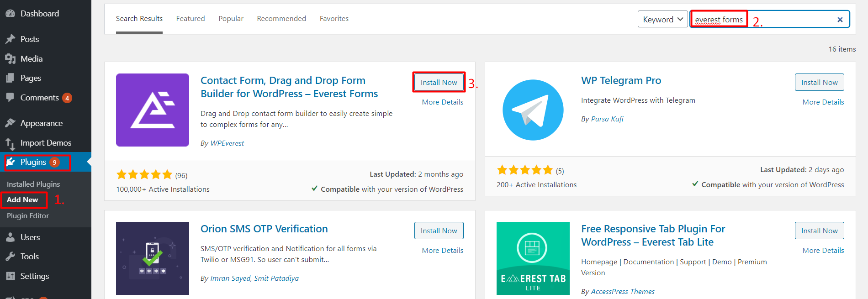Install the Everest Forms plugin

(439, 82)
